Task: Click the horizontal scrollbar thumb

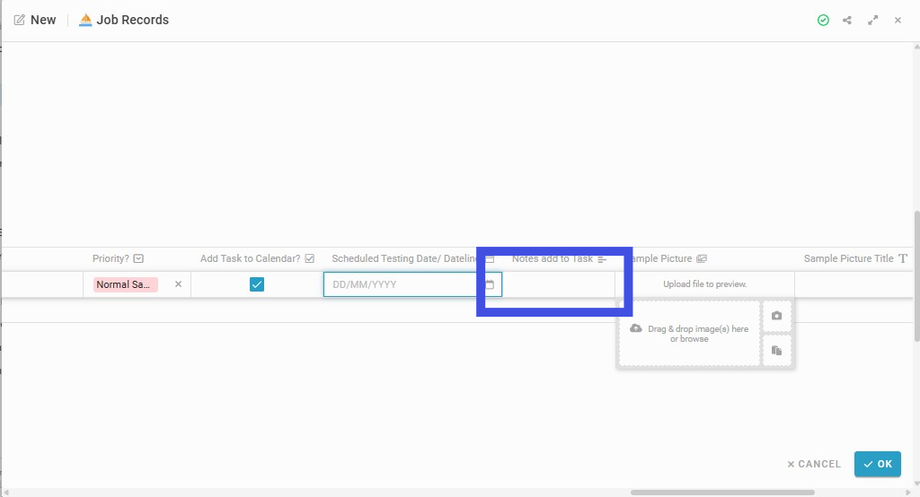Action: point(722,492)
